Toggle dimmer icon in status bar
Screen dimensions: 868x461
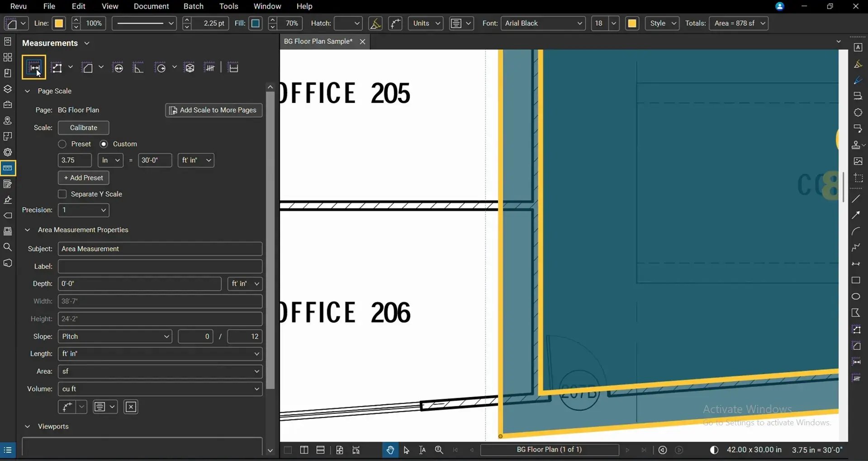[714, 450]
